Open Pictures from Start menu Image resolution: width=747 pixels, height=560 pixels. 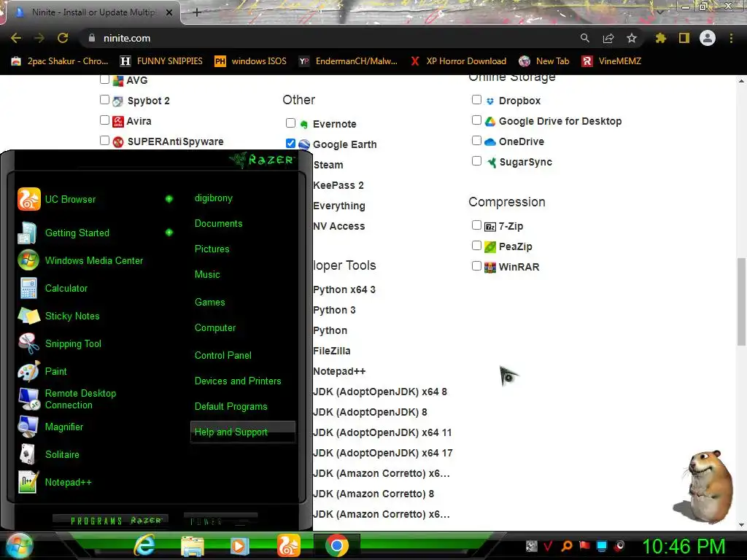(x=212, y=249)
